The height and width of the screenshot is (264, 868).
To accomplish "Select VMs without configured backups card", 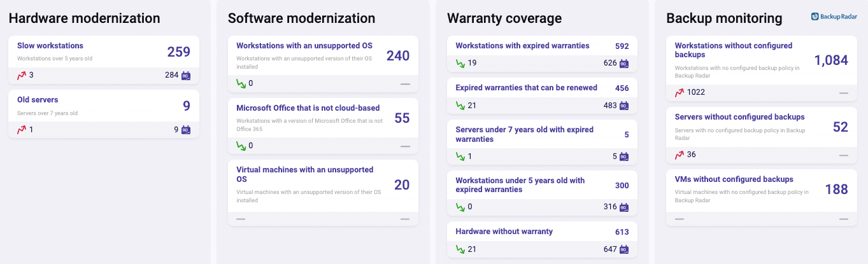I will click(x=761, y=197).
